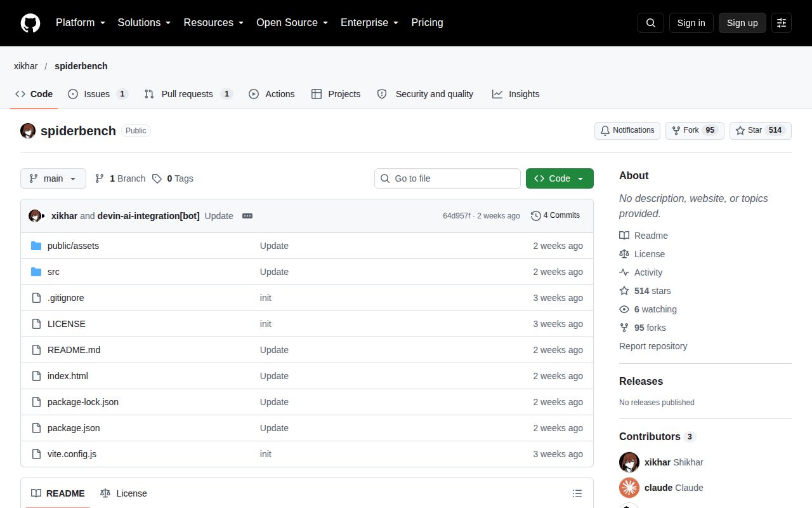This screenshot has width=812, height=508.
Task: Switch to the Pull requests tab
Action: coord(188,94)
